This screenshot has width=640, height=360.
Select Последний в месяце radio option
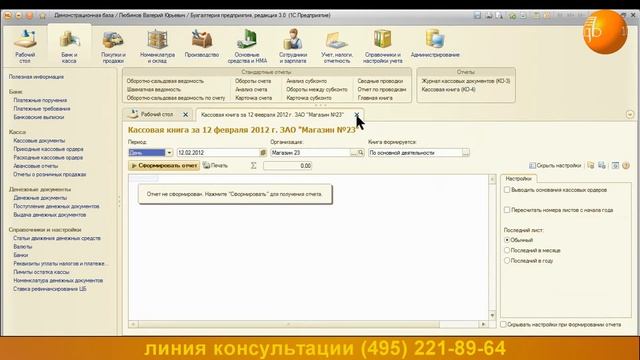(507, 250)
